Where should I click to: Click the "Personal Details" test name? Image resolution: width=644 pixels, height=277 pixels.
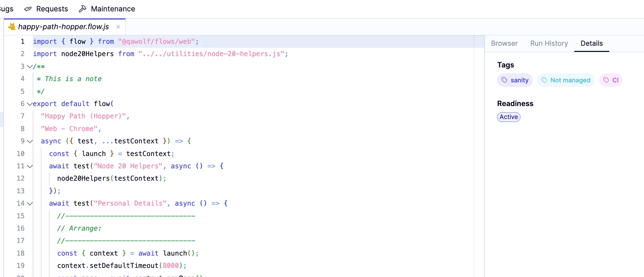[130, 203]
